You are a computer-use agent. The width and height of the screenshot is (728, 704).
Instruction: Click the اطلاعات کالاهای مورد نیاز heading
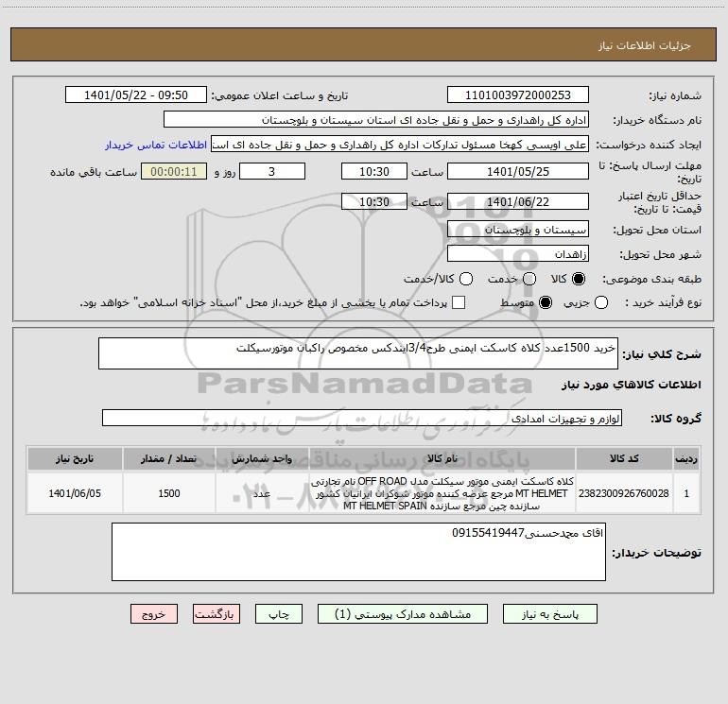632,385
